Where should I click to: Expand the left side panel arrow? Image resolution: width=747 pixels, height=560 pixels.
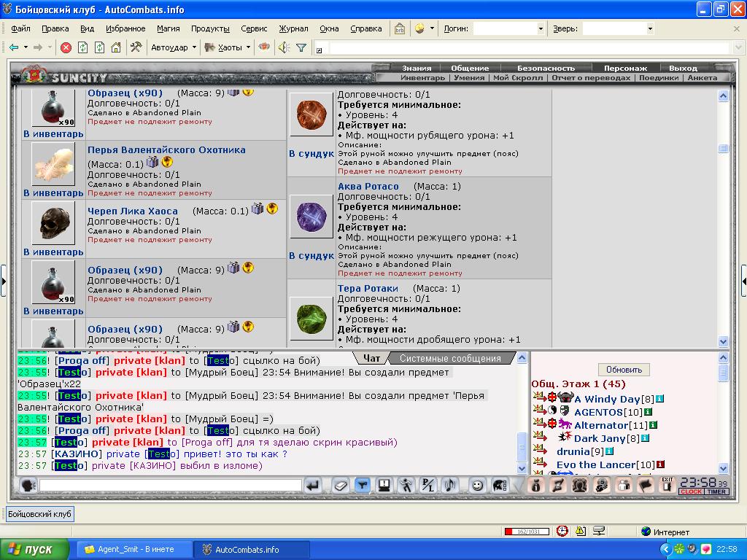pos(4,281)
